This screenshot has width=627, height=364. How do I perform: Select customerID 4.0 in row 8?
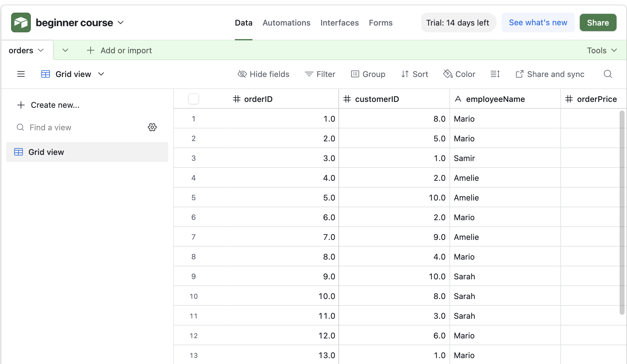click(394, 257)
